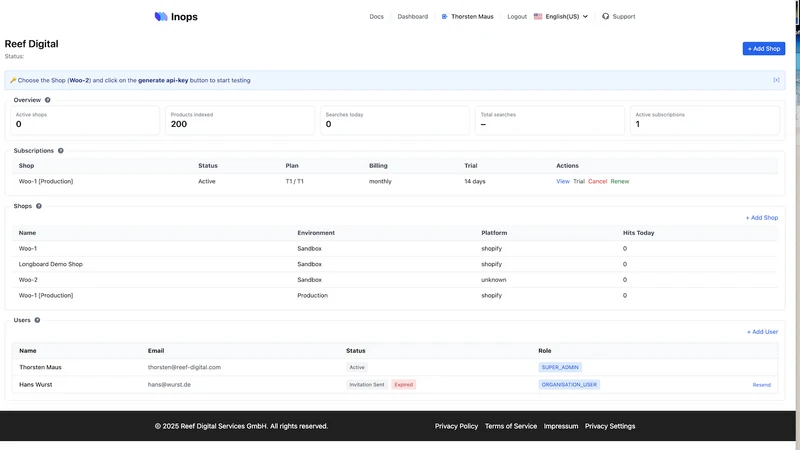Click Woo-1 [Production] in Subscriptions table
The image size is (800, 450).
[46, 181]
